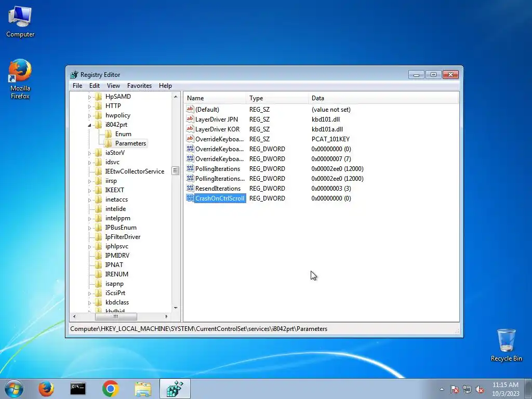Click the tree horizontal scrollbar thumb
This screenshot has height=399, width=532.
(x=116, y=316)
